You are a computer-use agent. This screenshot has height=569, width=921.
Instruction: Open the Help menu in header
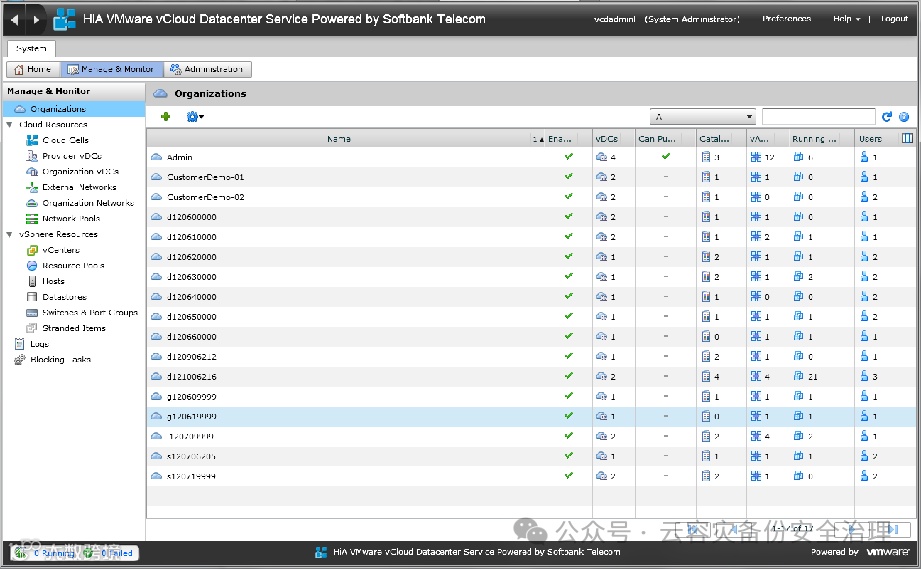[846, 19]
